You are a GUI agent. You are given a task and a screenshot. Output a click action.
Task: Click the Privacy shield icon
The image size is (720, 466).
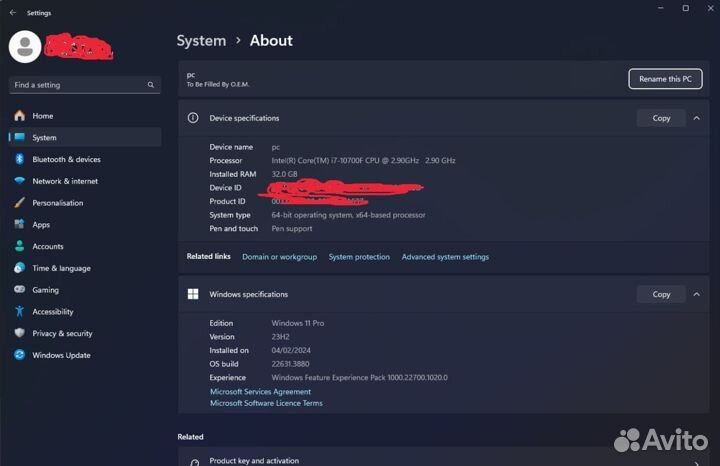click(x=19, y=333)
